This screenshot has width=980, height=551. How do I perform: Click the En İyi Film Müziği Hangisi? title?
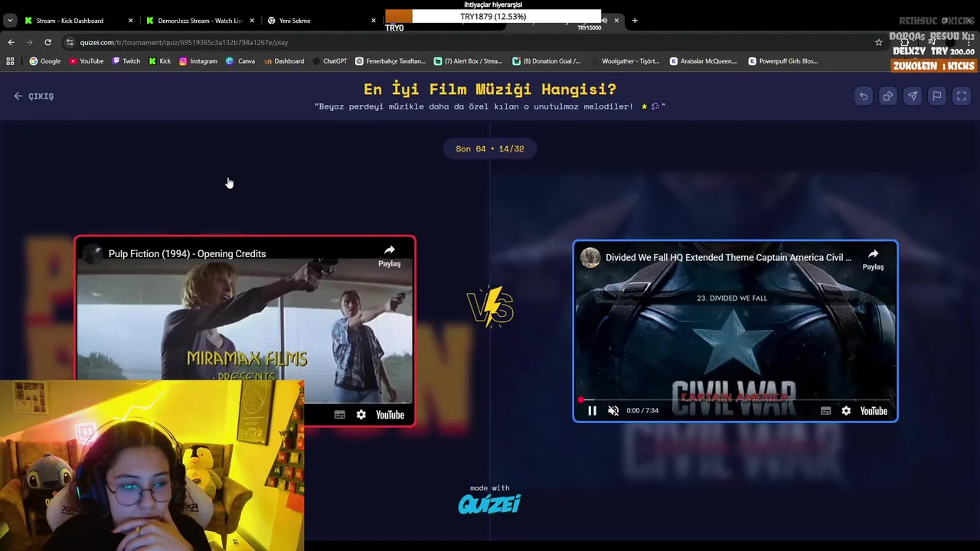click(x=490, y=90)
